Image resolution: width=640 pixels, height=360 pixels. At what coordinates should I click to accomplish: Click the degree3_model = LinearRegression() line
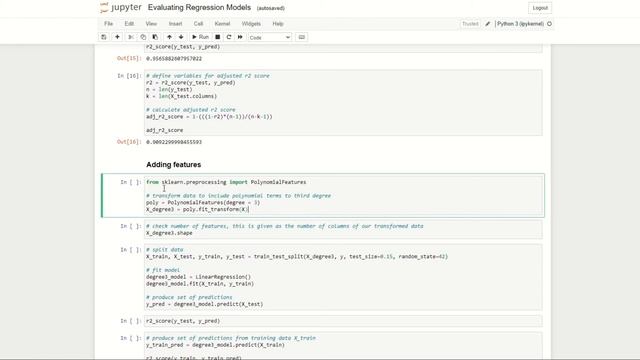tap(198, 277)
